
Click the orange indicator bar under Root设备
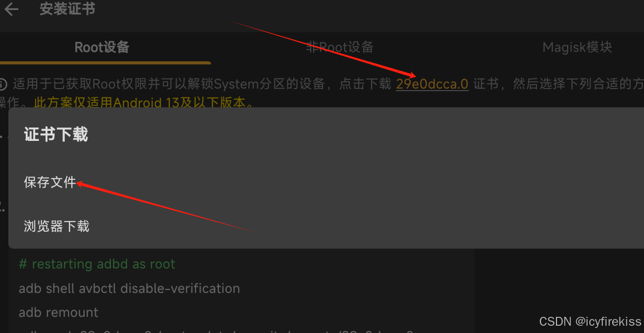(105, 63)
